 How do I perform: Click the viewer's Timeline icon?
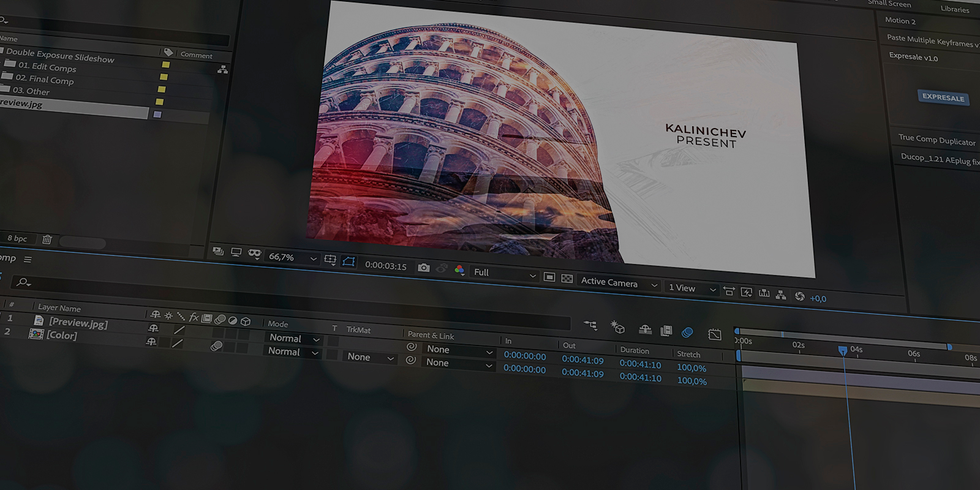764,293
